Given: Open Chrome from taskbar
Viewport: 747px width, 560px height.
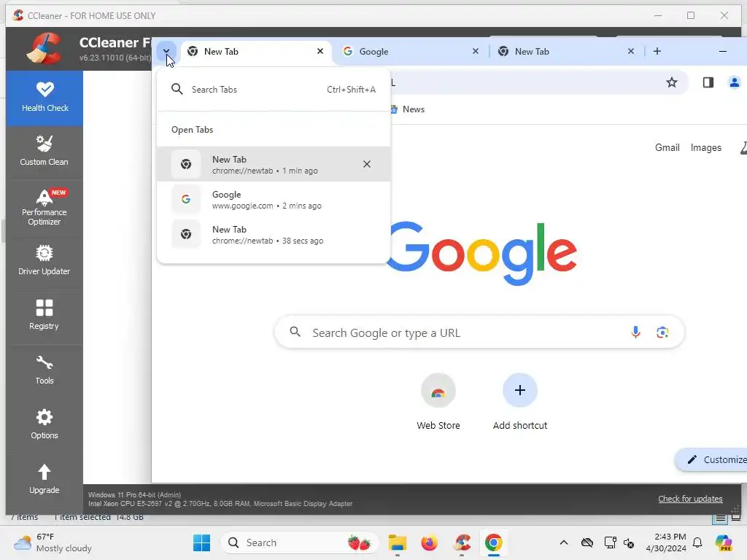Looking at the screenshot, I should pyautogui.click(x=494, y=542).
